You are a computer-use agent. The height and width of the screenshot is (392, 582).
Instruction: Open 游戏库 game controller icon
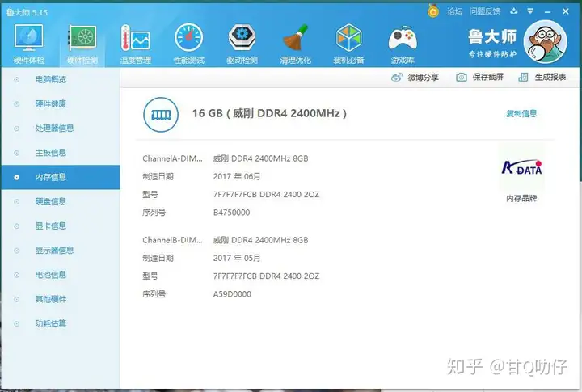tap(403, 38)
